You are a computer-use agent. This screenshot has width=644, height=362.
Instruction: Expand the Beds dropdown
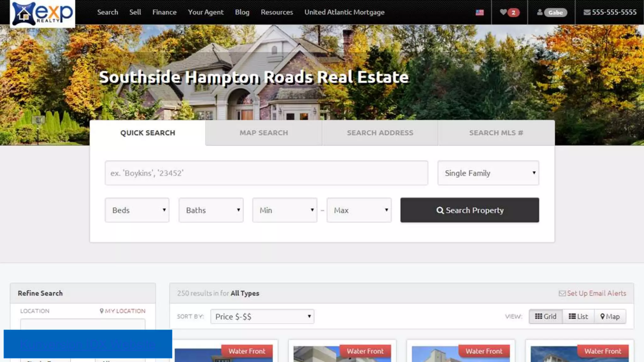click(137, 210)
